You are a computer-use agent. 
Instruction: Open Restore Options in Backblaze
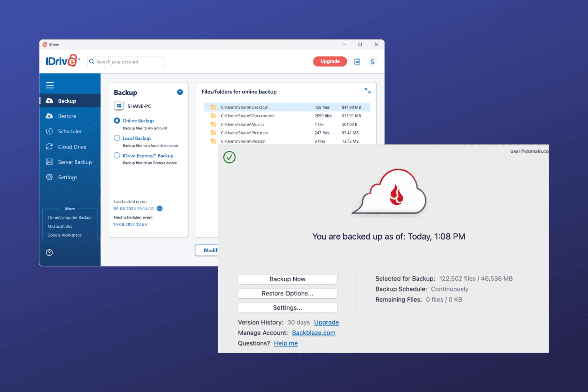(287, 293)
